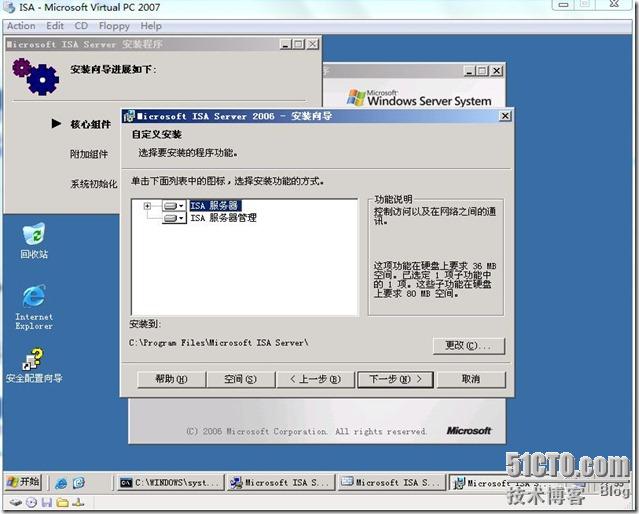Image resolution: width=639 pixels, height=514 pixels.
Task: Minimize the ISA Server 安装程序 window
Action: (285, 44)
